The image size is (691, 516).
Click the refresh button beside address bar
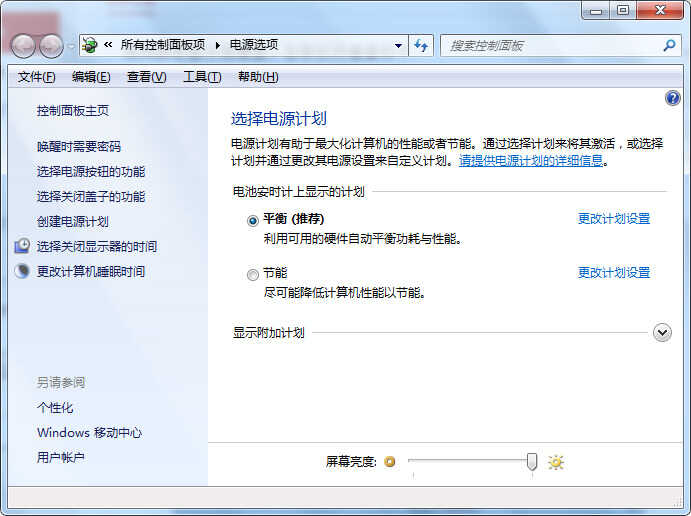tap(421, 45)
